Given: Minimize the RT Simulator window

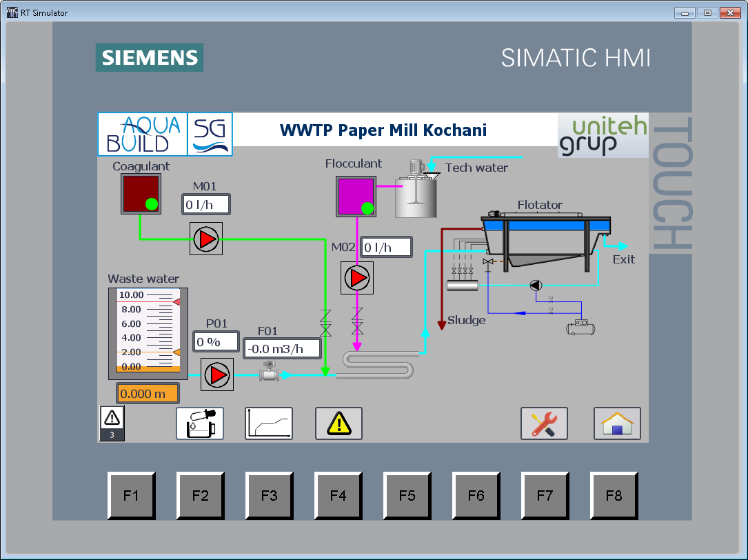Looking at the screenshot, I should pos(685,13).
